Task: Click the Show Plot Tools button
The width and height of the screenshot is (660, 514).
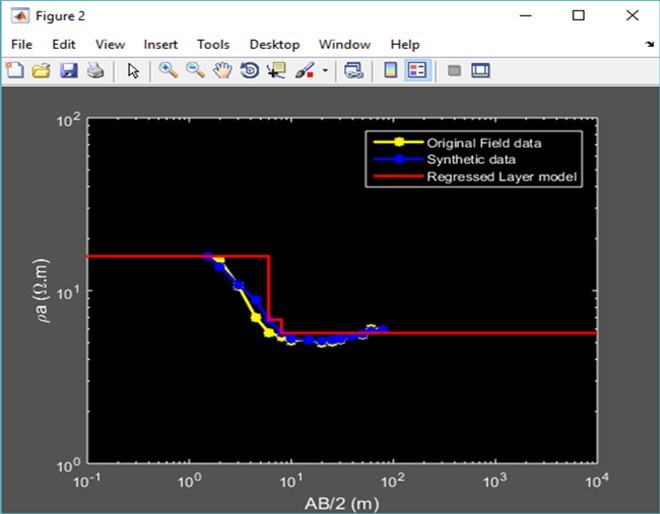Action: pos(481,71)
